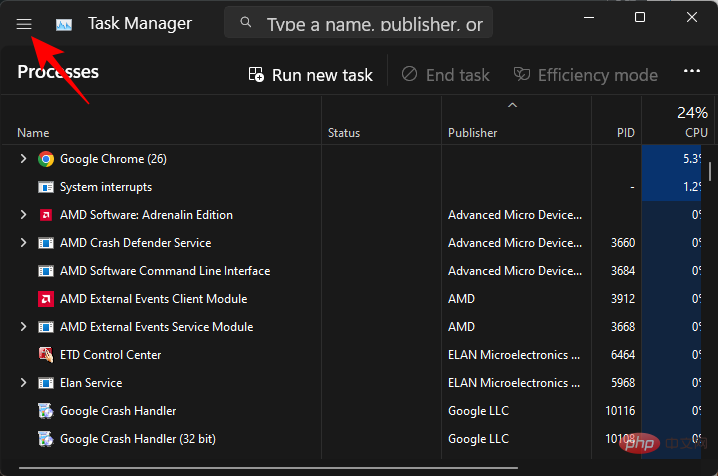
Task: Click PID value 3912
Action: [623, 299]
